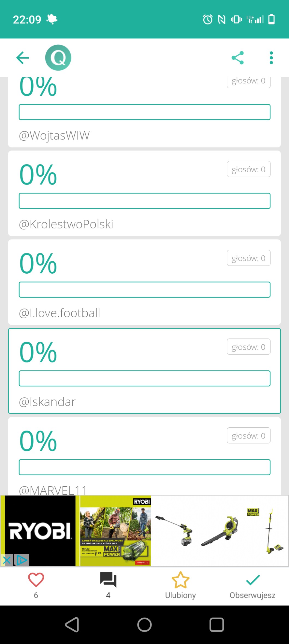Open the comments icon
Image resolution: width=289 pixels, height=644 pixels.
[x=108, y=580]
